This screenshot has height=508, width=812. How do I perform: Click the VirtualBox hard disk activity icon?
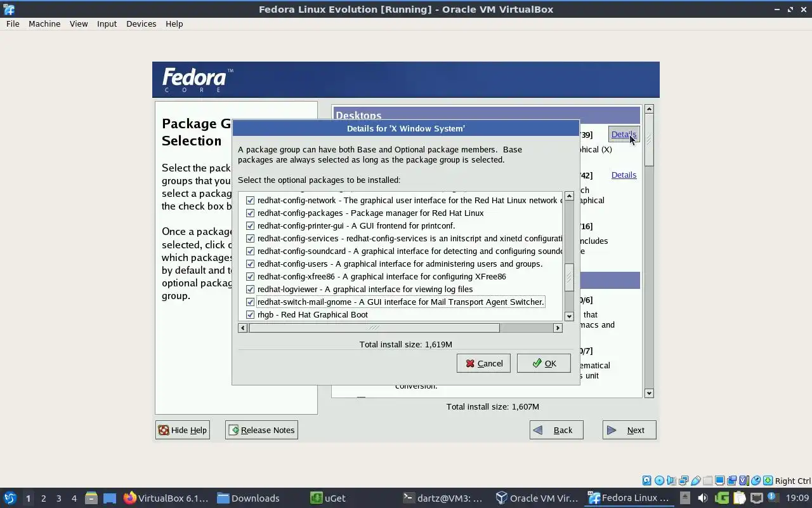click(647, 481)
